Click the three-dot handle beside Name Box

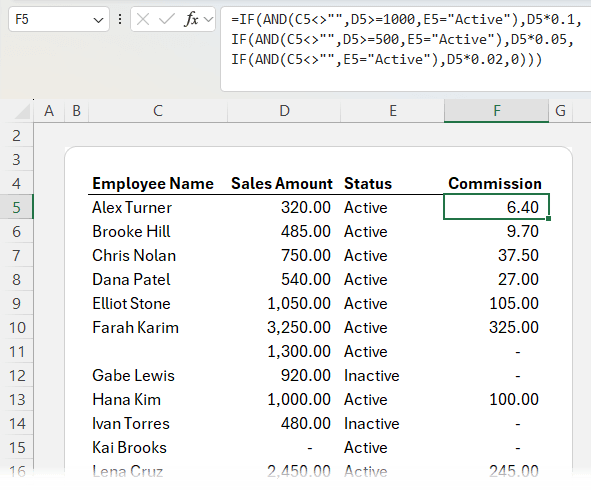tap(120, 19)
